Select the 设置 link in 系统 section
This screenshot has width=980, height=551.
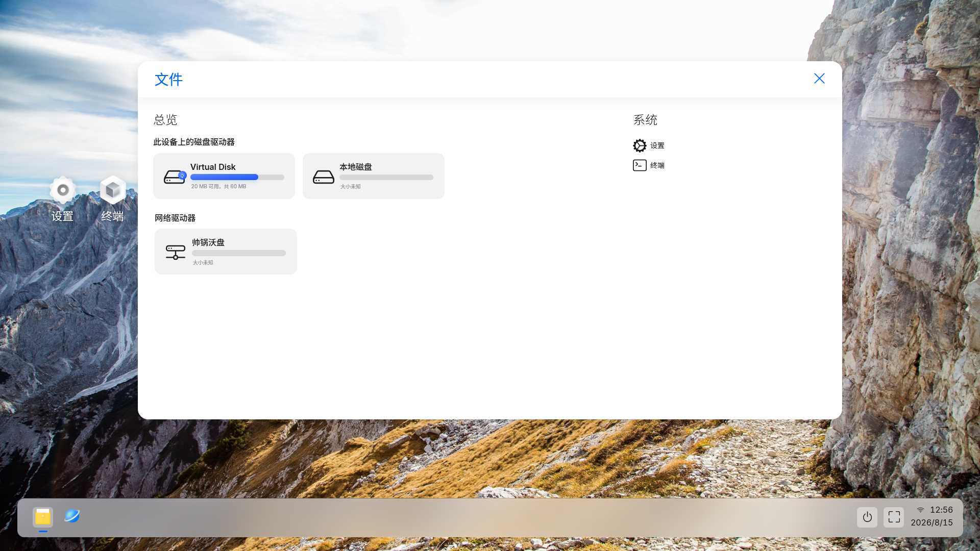tap(657, 145)
